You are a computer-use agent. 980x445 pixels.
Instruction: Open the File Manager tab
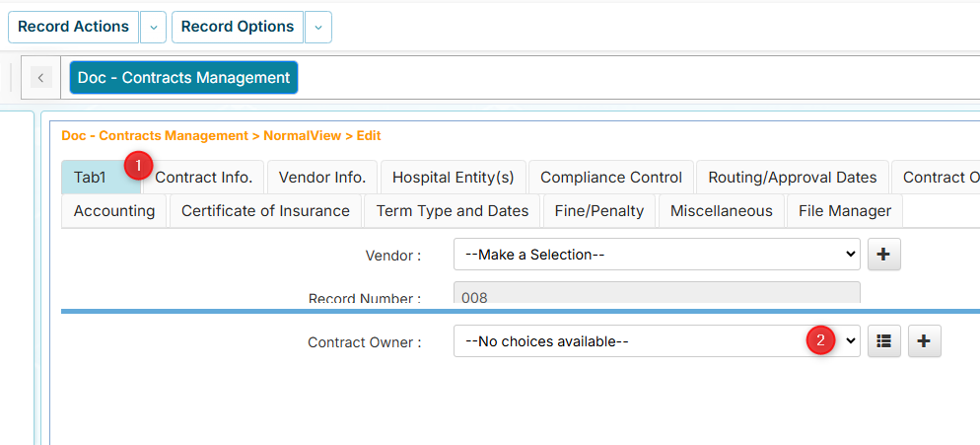[845, 211]
